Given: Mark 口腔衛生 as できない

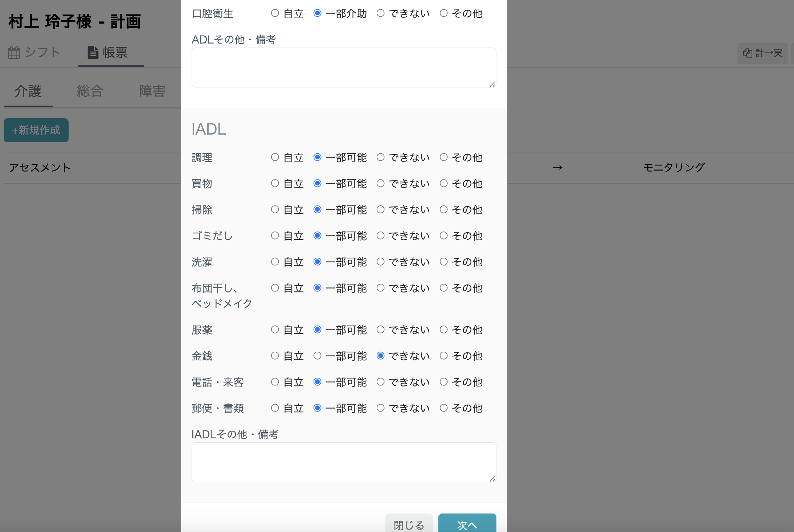Looking at the screenshot, I should [380, 13].
